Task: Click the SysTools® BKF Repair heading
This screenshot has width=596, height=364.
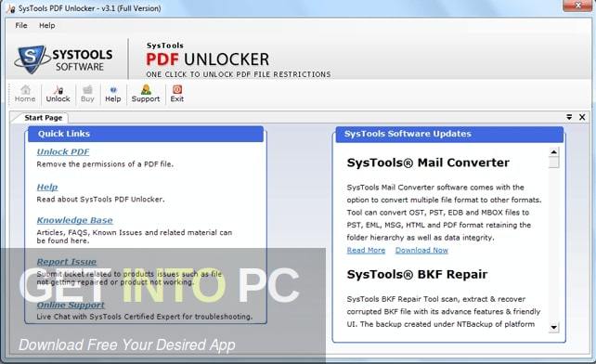Action: 417,274
